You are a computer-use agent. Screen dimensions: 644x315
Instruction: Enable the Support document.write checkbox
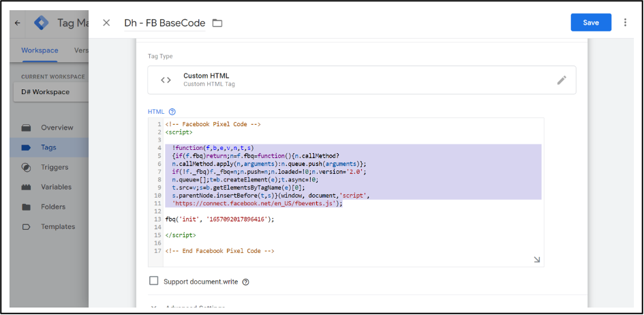[x=153, y=281]
